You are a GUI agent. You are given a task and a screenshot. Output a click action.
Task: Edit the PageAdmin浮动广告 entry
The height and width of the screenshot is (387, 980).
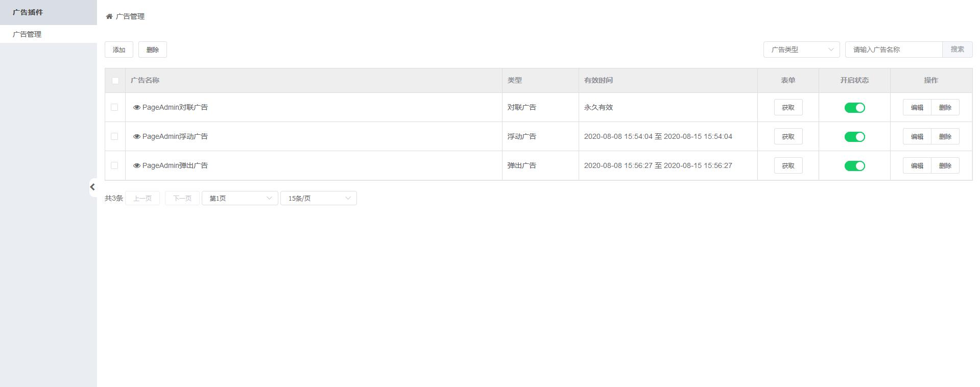[917, 136]
